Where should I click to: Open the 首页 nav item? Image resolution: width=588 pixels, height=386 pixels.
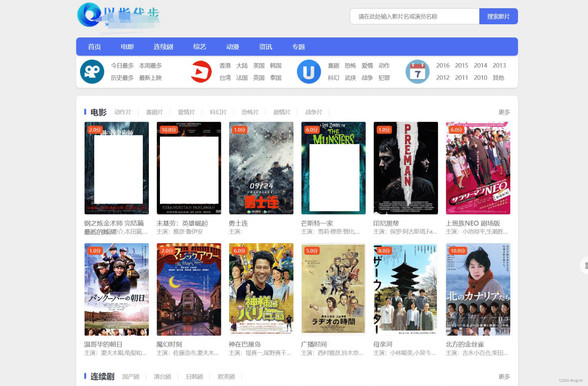[95, 47]
